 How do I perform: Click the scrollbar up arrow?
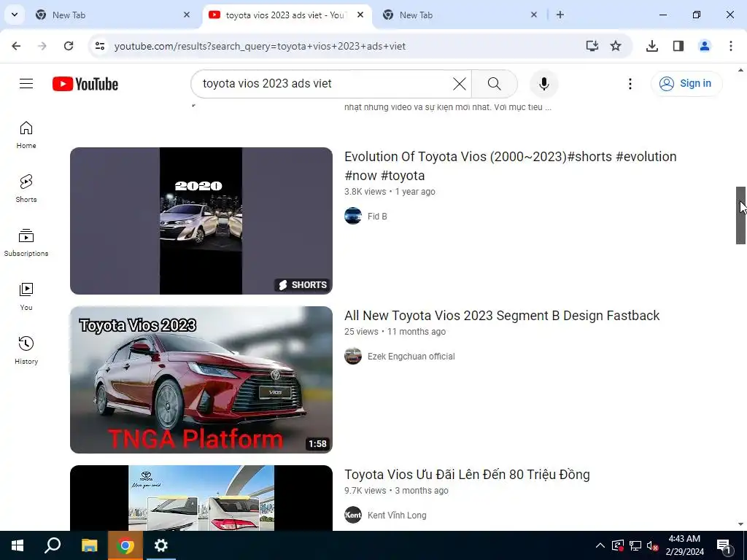click(x=740, y=70)
